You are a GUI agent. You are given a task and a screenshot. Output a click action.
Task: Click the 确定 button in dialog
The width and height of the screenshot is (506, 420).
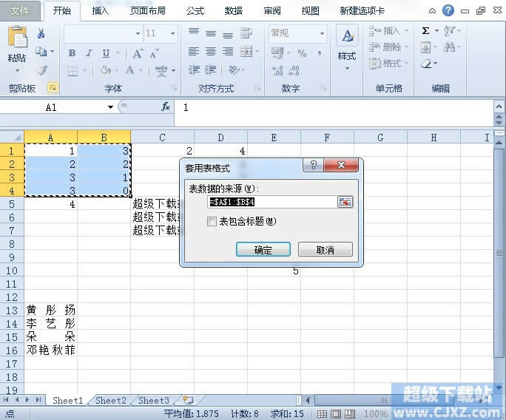tap(263, 250)
